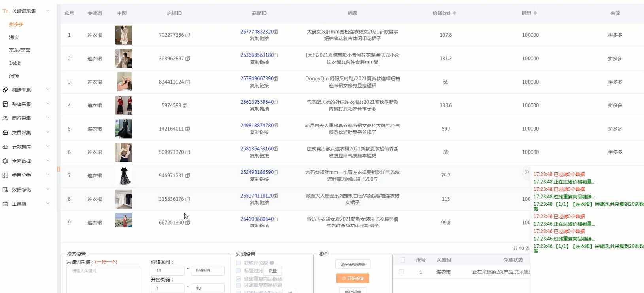Click the 清空采集结果 button
The height and width of the screenshot is (293, 644).
click(353, 264)
